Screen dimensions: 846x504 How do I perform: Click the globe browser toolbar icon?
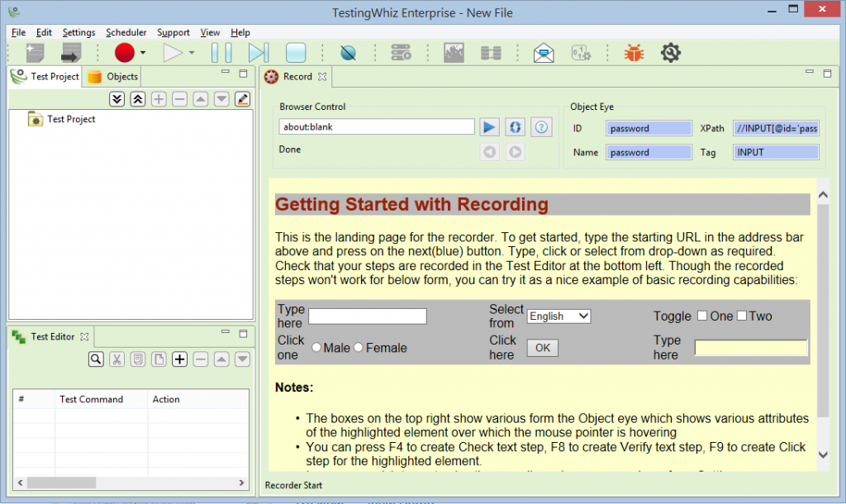[x=348, y=53]
